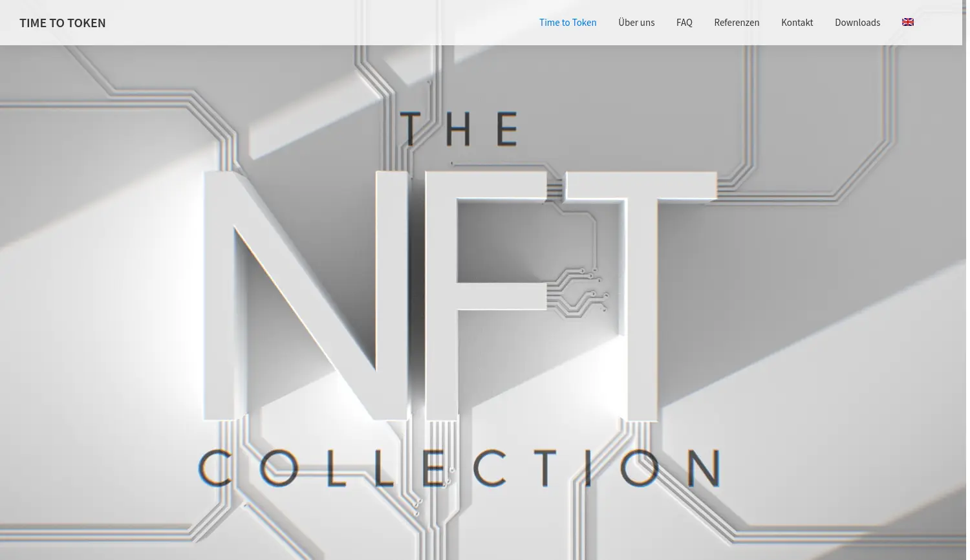The width and height of the screenshot is (970, 560).
Task: Click the white header bar area
Action: 323,23
